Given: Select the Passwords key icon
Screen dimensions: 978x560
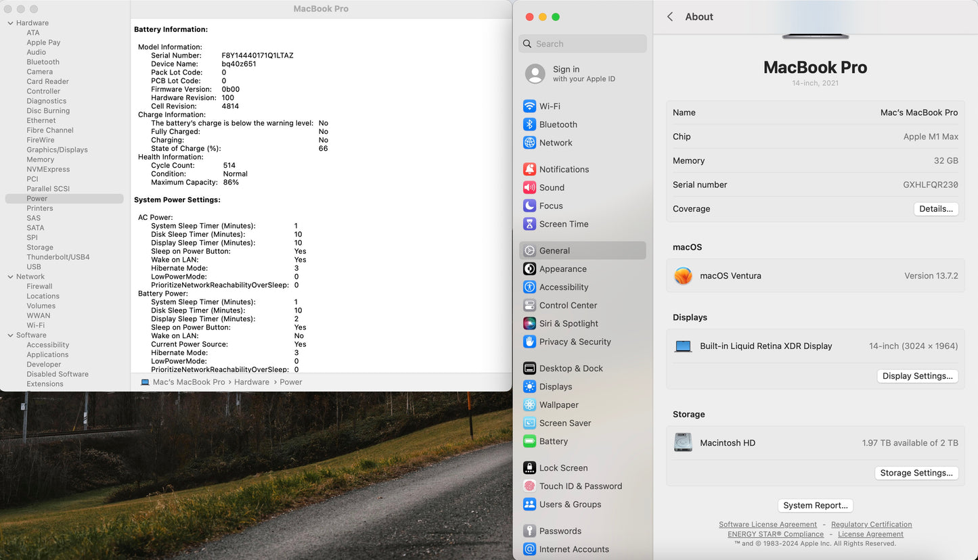Looking at the screenshot, I should [x=529, y=530].
